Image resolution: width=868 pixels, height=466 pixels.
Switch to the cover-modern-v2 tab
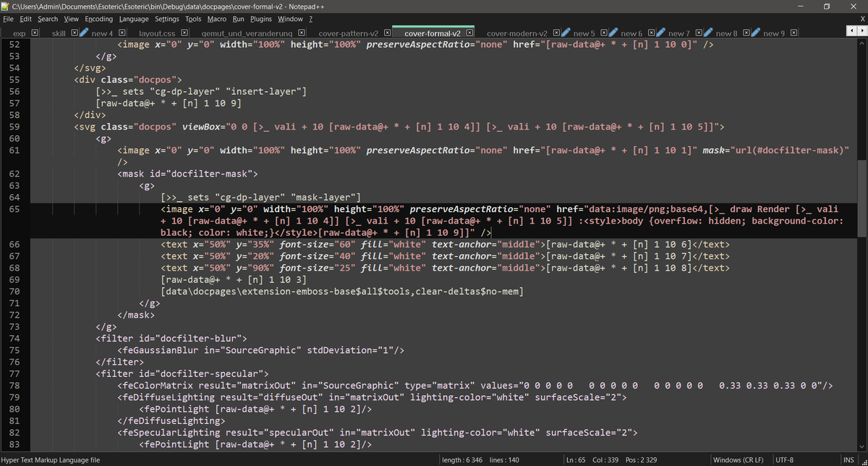(x=517, y=33)
